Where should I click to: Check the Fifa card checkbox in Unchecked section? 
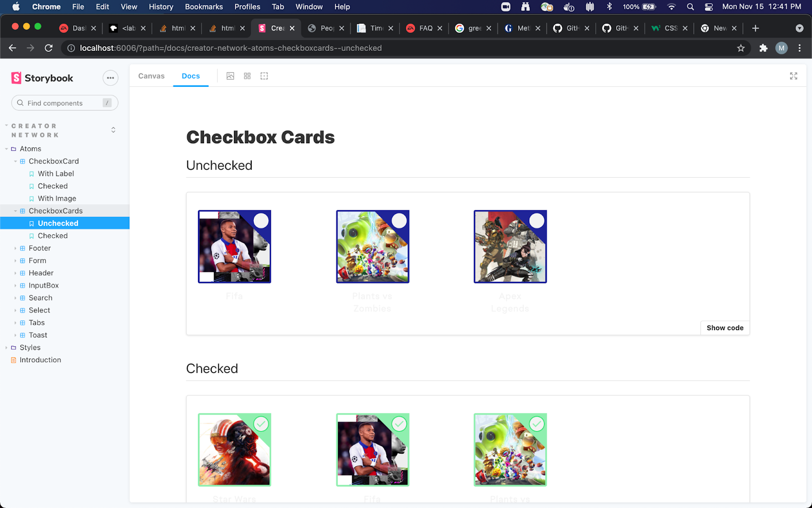coord(261,220)
